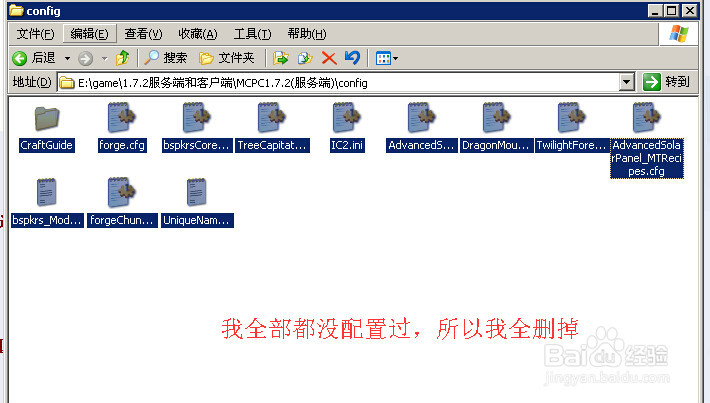The width and height of the screenshot is (710, 403).
Task: Open the Tools (工具) menu
Action: (x=252, y=34)
